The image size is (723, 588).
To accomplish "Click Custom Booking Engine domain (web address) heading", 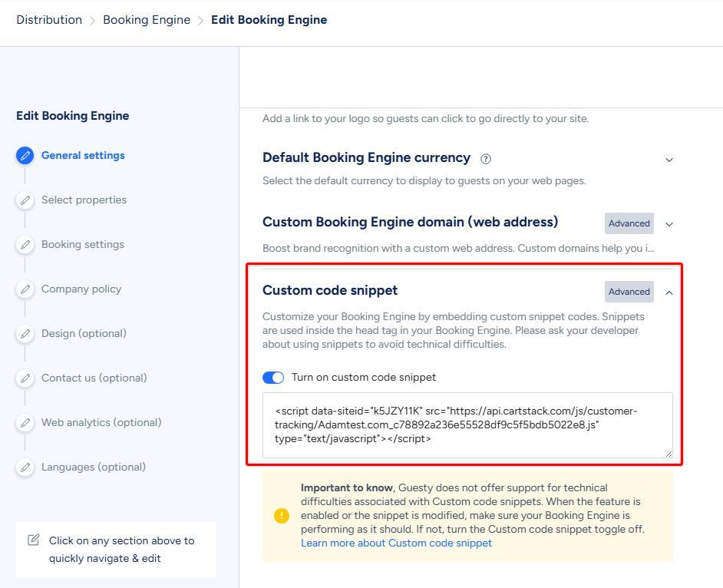I will [x=411, y=223].
